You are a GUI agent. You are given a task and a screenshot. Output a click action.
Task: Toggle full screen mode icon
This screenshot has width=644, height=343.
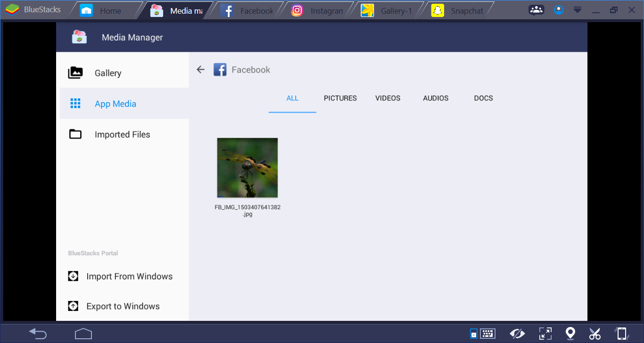[545, 334]
